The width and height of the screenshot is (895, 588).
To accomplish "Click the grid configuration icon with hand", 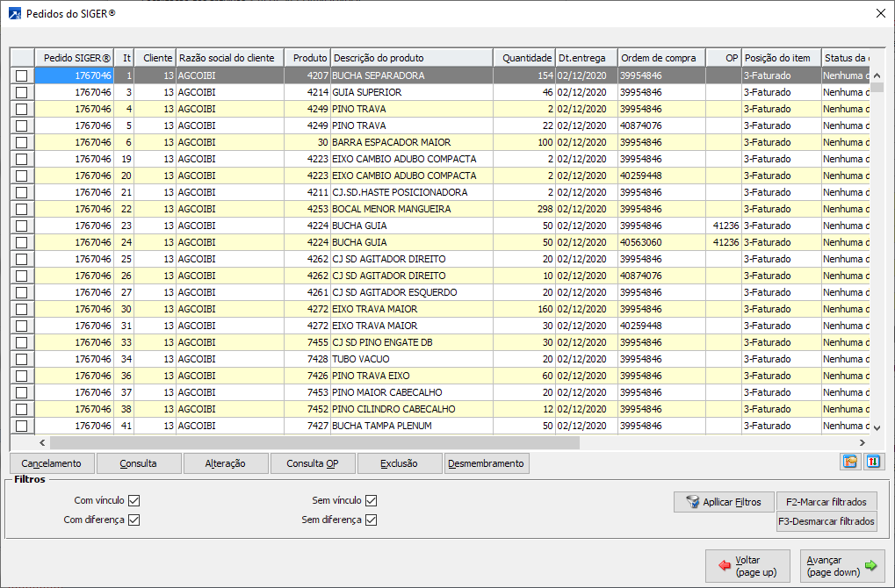I will 850,463.
